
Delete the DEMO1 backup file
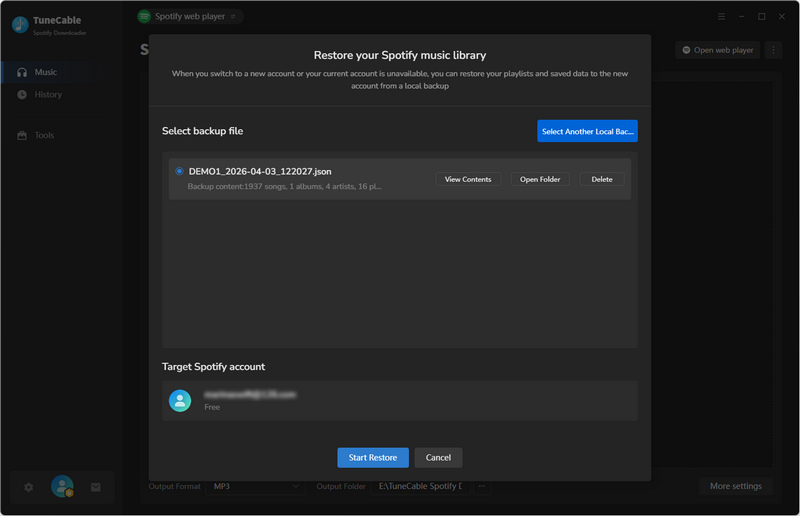click(x=602, y=179)
